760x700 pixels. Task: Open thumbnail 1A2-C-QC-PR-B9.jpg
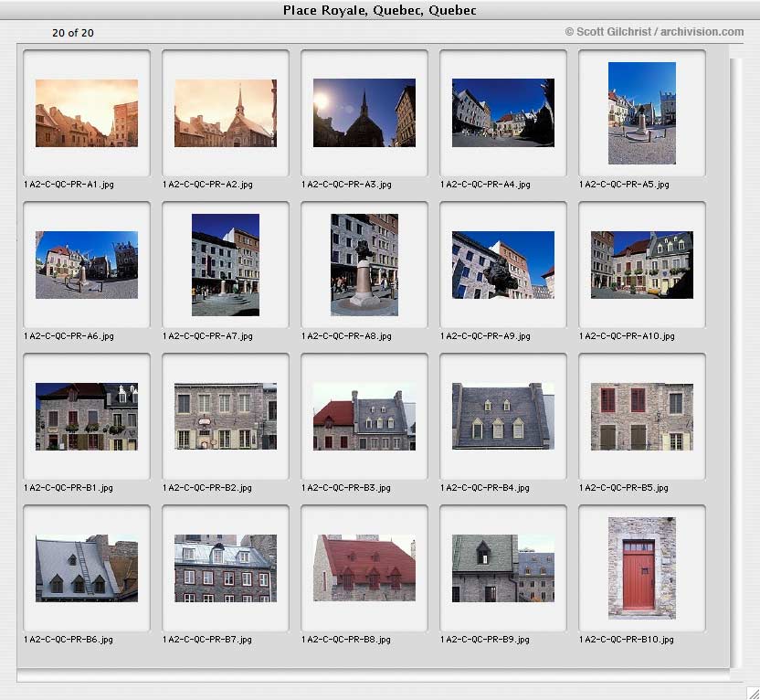click(503, 568)
